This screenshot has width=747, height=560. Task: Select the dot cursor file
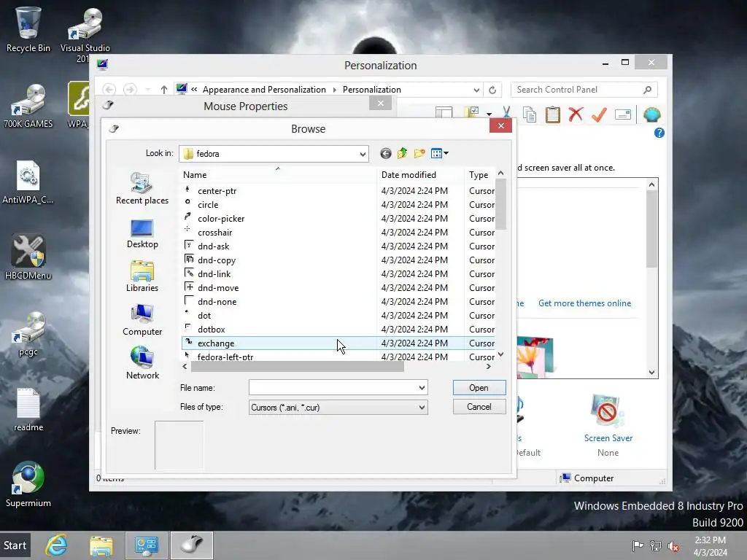coord(204,315)
